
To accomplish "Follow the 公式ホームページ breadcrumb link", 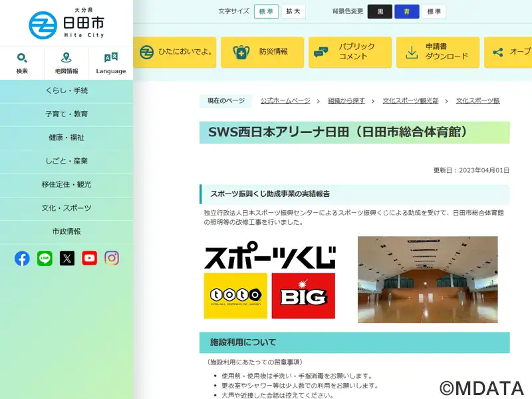I will 285,101.
